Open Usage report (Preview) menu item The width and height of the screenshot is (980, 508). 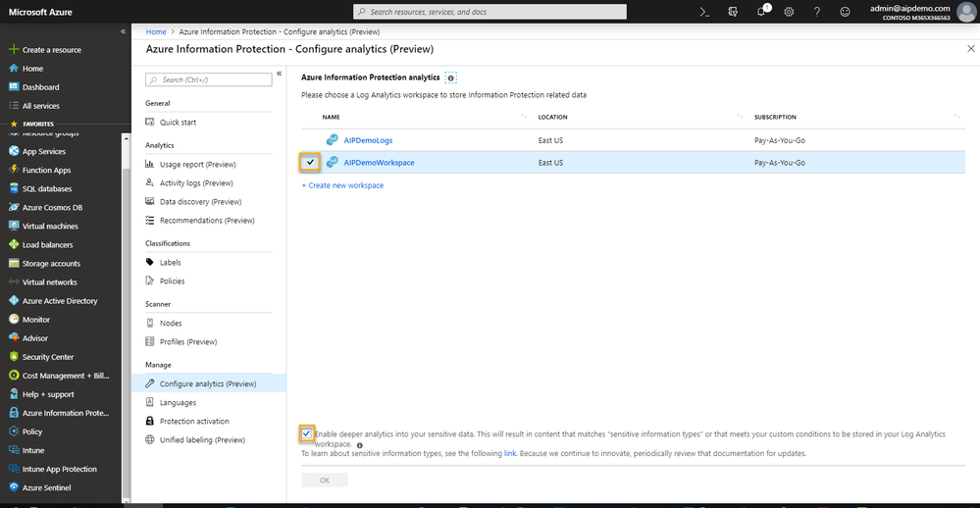[197, 165]
